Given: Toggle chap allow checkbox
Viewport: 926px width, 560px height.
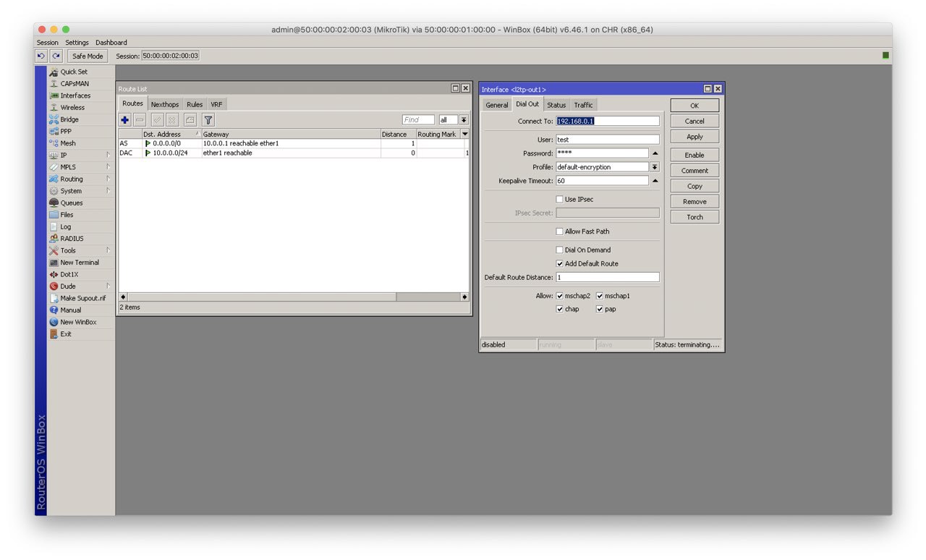Looking at the screenshot, I should [559, 309].
